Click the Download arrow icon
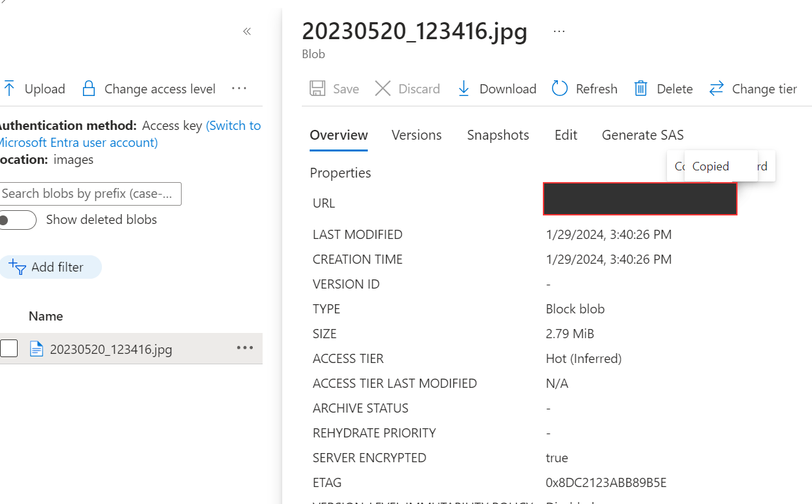Screen dimensions: 812x504 (x=464, y=88)
